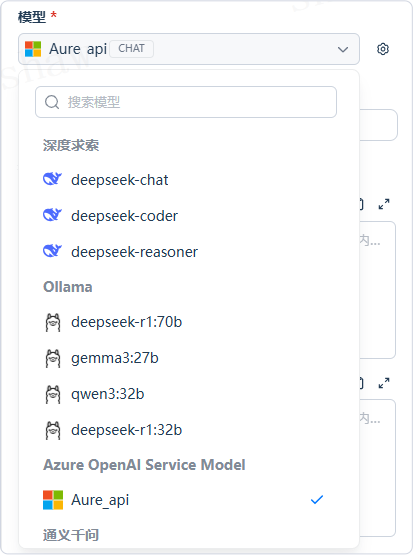
Task: Pick the deepseek-r1:32b Ollama model
Action: coord(189,430)
